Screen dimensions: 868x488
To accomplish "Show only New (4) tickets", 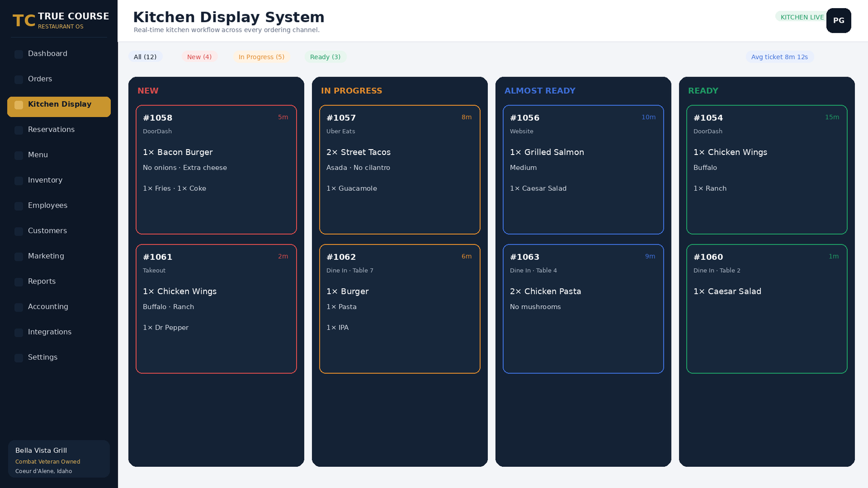I will click(x=199, y=57).
